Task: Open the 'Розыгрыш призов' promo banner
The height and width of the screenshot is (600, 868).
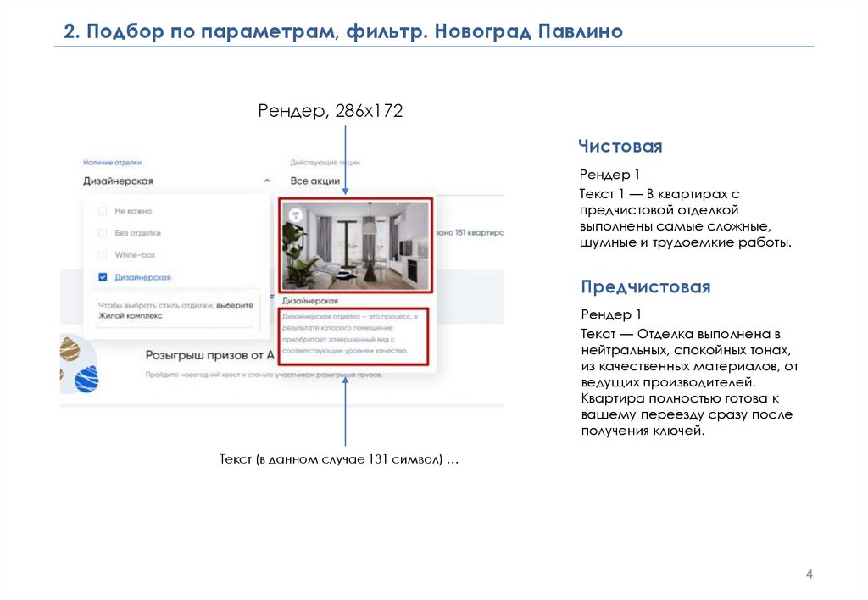Action: (x=210, y=356)
